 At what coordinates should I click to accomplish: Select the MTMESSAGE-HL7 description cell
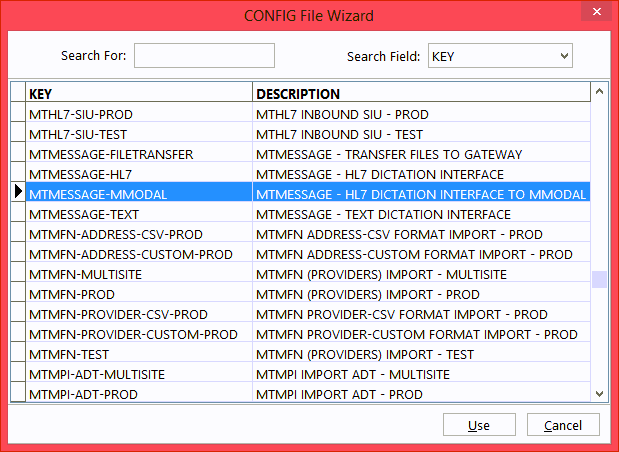(x=420, y=174)
